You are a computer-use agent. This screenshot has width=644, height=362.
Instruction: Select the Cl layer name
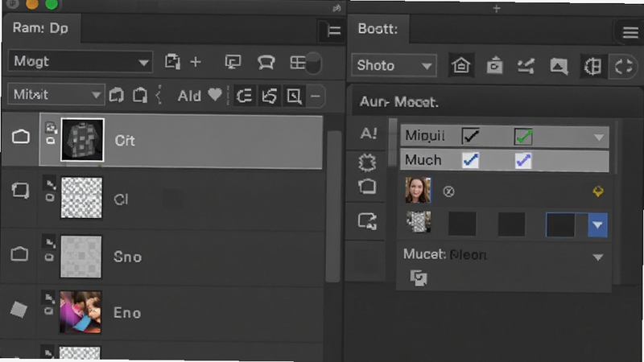(122, 200)
